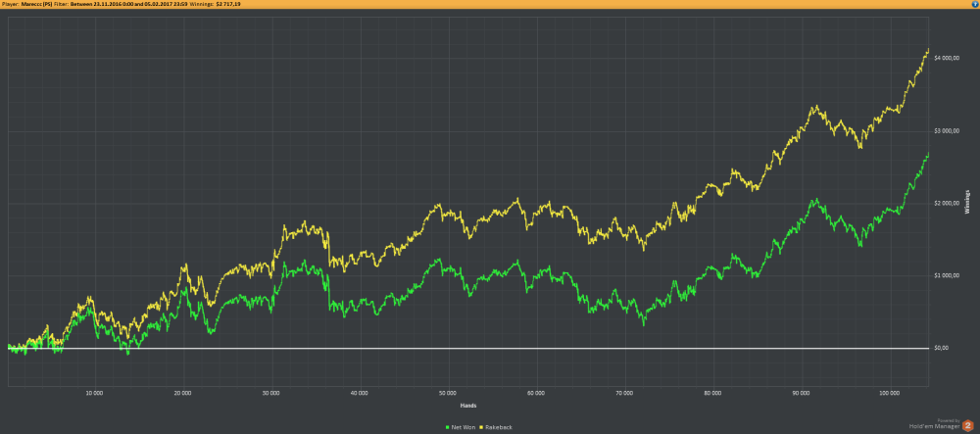Click the green Net Won legend marker
980x434 pixels.
click(447, 427)
